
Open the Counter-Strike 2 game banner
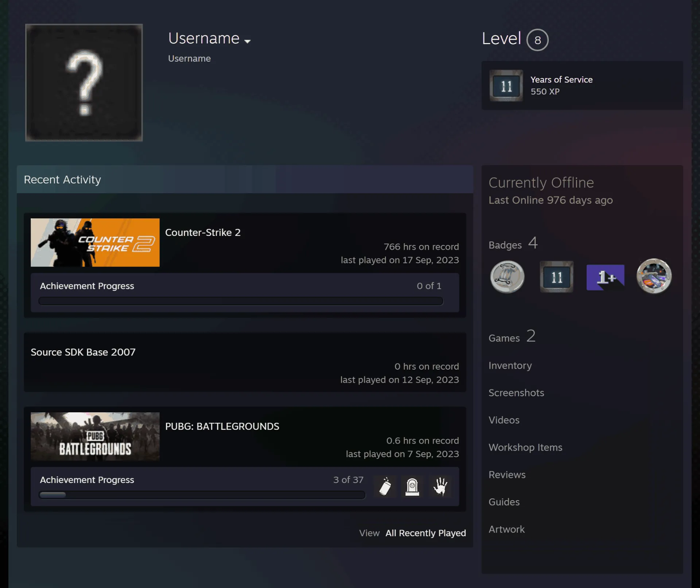95,242
